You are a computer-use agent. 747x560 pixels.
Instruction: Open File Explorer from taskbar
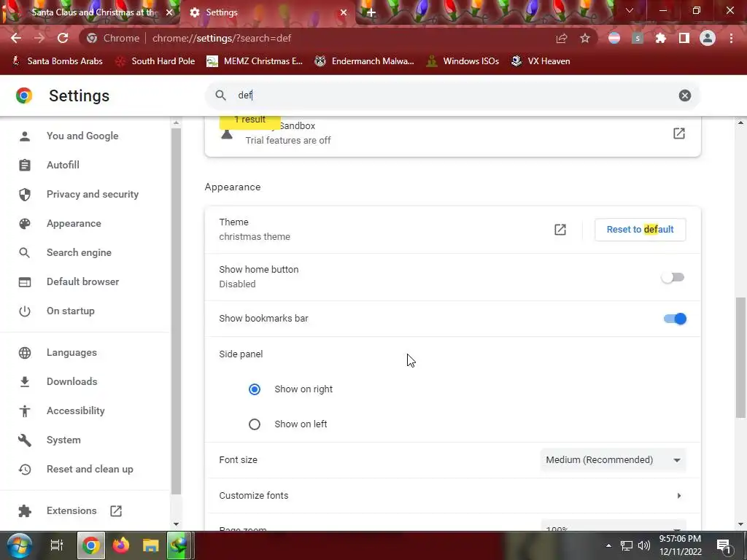[150, 545]
